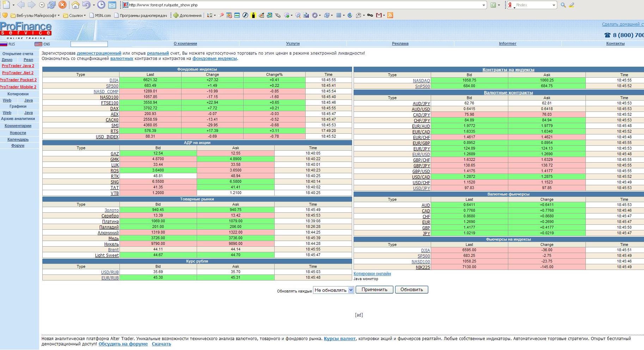
Task: Switch language to ENG flag
Action: [x=42, y=44]
